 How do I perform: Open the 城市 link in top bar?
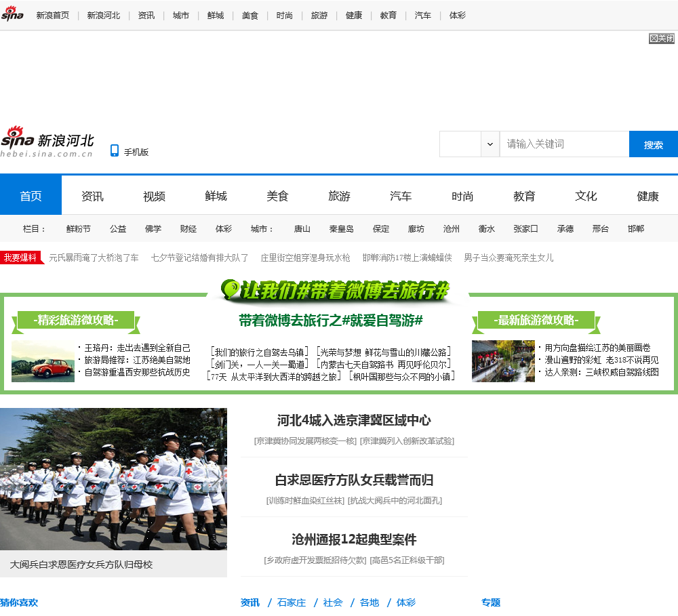tap(181, 16)
